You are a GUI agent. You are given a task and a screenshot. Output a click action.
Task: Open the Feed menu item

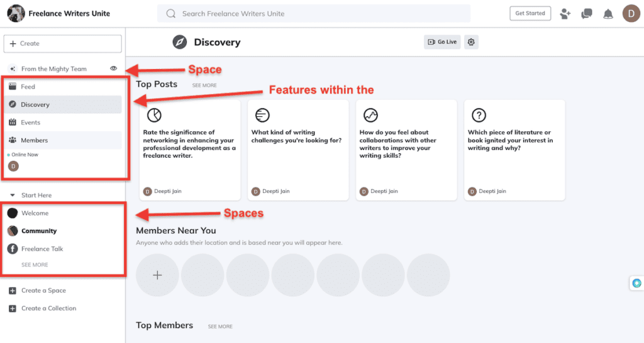tap(28, 87)
